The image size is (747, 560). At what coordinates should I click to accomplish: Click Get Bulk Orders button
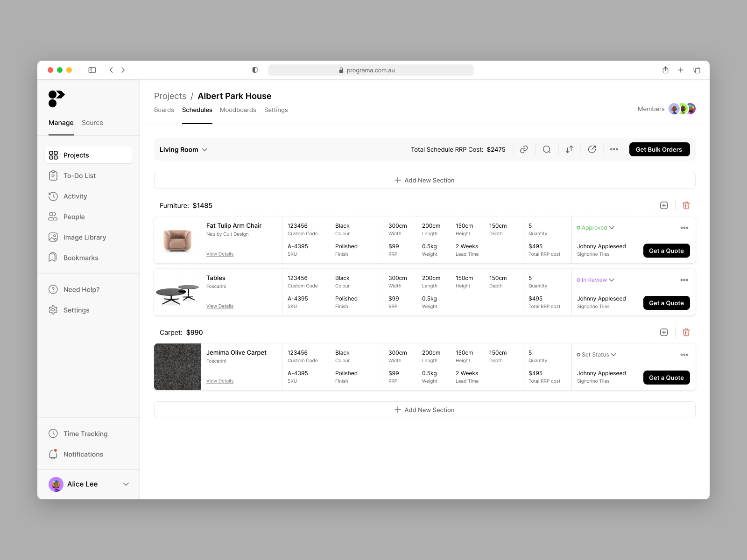(x=659, y=149)
